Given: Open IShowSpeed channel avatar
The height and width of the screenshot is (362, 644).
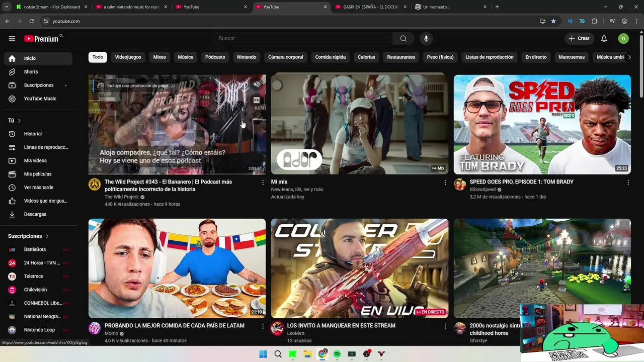Looking at the screenshot, I should [460, 185].
